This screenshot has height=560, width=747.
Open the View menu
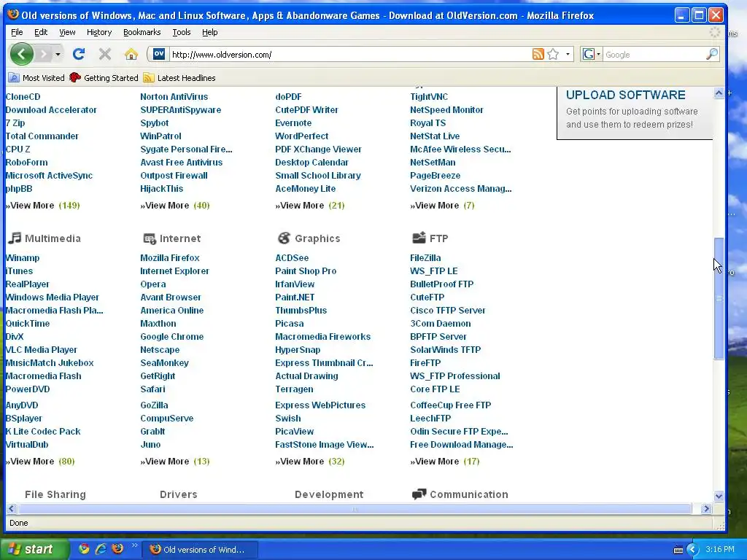tap(67, 32)
